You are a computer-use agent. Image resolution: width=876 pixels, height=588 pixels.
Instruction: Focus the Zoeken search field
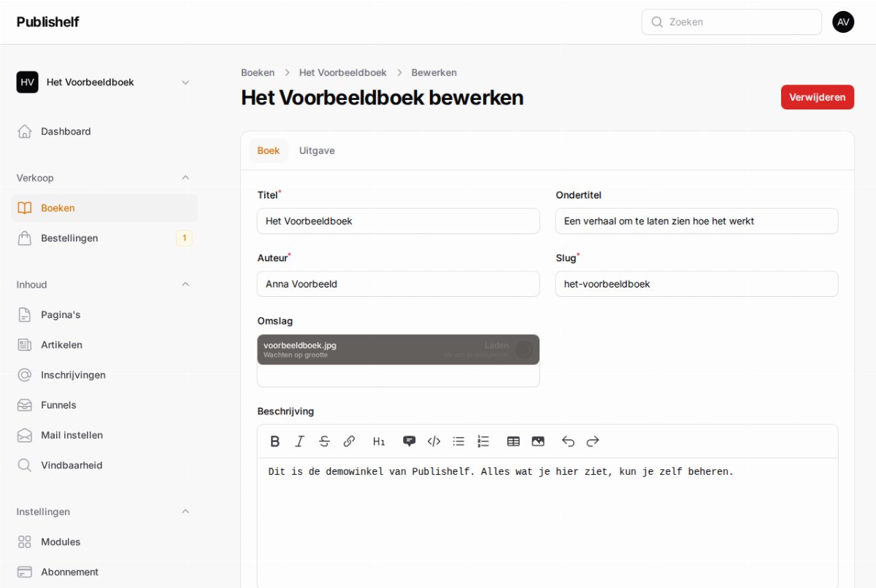point(731,22)
